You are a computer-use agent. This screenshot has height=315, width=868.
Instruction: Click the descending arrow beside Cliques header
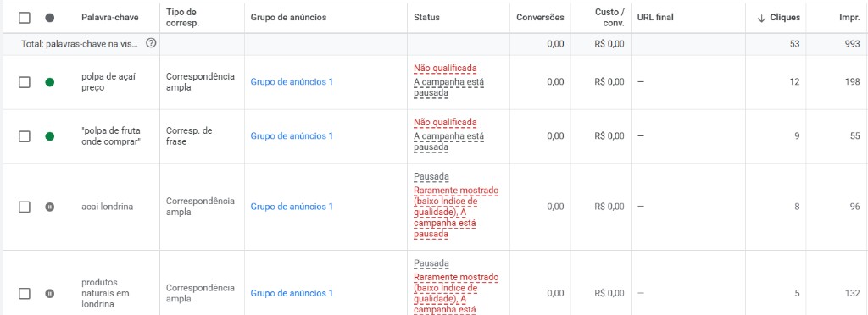[x=762, y=18]
